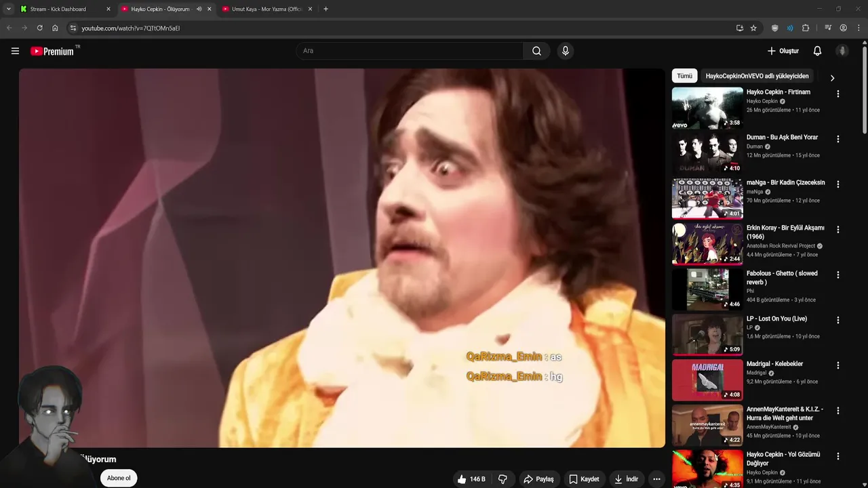View site information icon in address bar

click(73, 28)
